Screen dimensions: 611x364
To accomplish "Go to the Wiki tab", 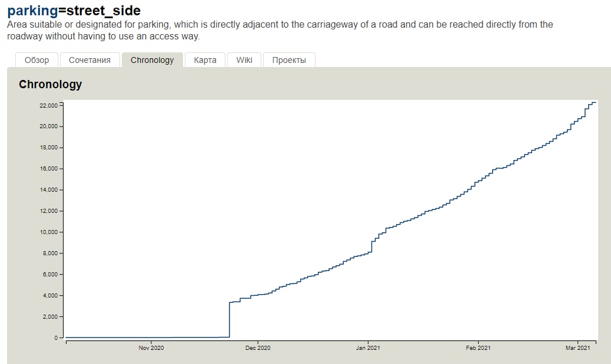I will 244,60.
